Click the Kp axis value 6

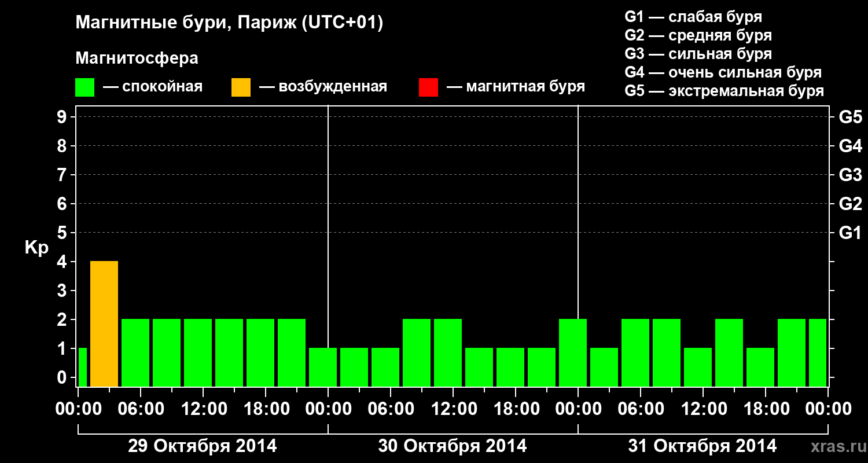[63, 204]
